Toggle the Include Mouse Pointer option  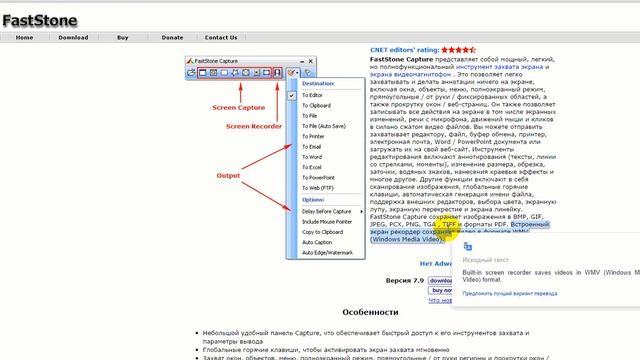coord(327,222)
